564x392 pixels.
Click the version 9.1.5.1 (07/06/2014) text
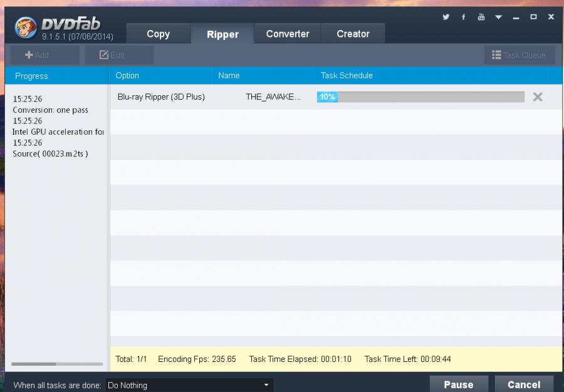[77, 37]
